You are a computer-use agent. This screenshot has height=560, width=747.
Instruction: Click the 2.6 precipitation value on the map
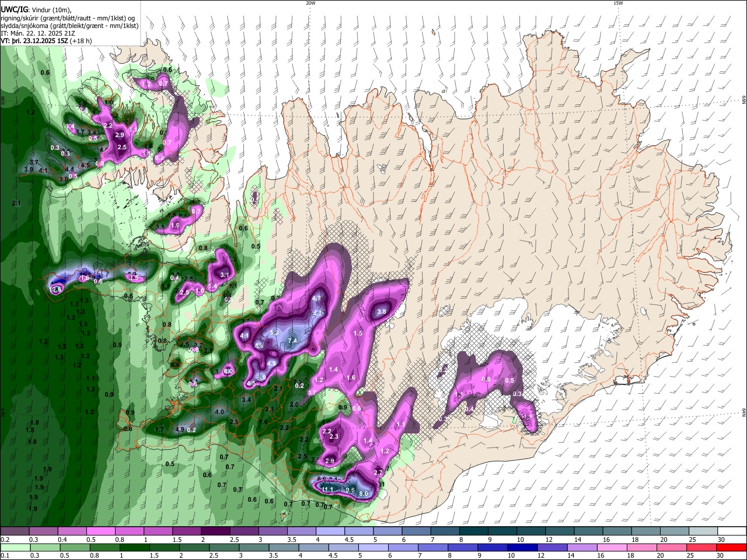point(294,404)
